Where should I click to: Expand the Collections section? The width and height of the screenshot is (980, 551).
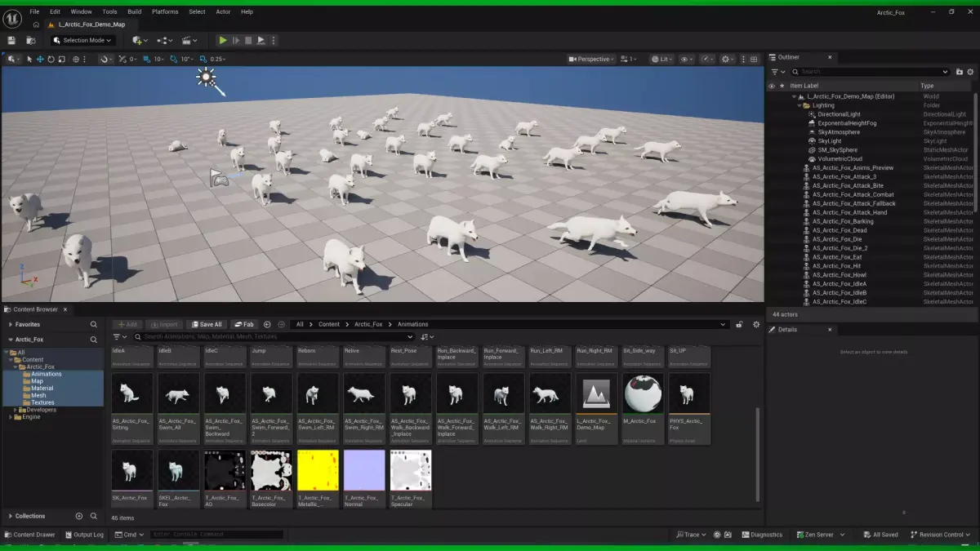(10, 516)
